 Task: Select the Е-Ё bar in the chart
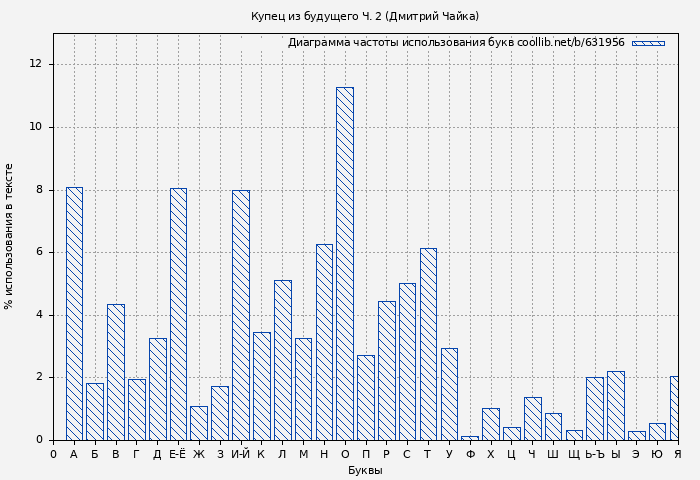point(178,313)
